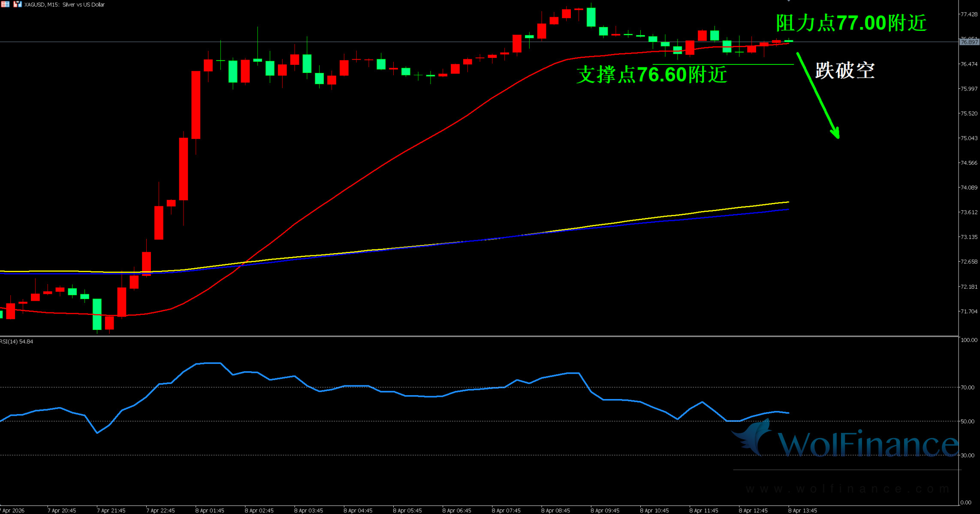980x514 pixels.
Task: Select the 跌破空 white text annotation
Action: (844, 70)
